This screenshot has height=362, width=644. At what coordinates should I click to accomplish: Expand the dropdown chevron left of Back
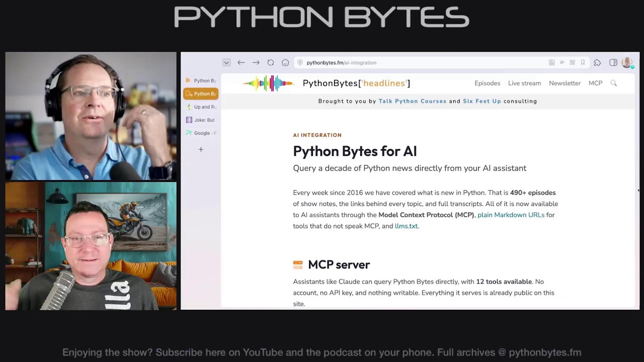pyautogui.click(x=226, y=62)
